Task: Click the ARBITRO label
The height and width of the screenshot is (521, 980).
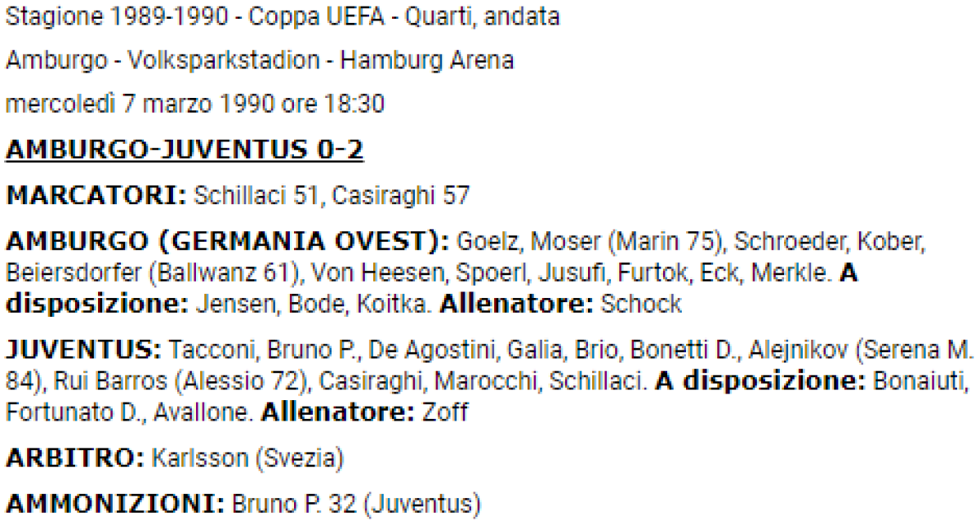Action: coord(75,458)
